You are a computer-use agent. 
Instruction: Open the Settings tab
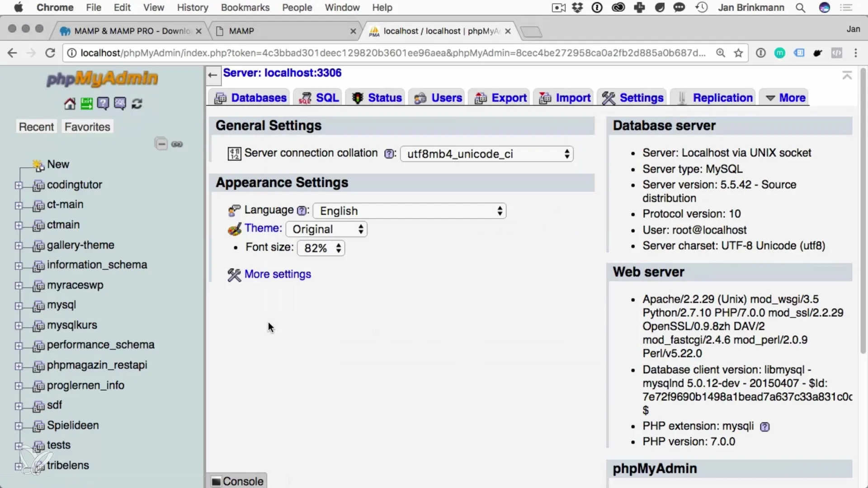coord(632,98)
